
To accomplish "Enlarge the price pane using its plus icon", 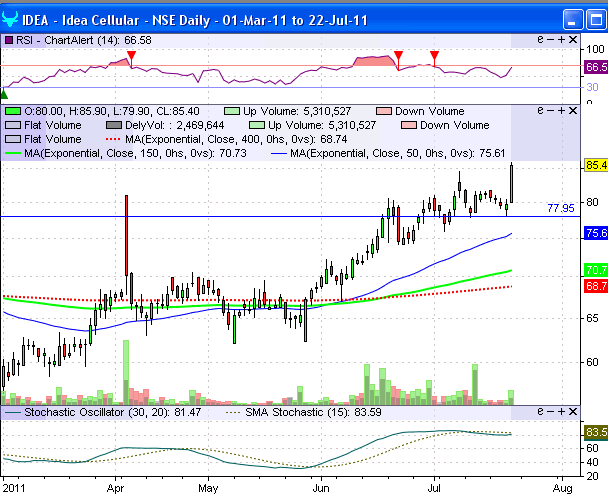I will 561,111.
